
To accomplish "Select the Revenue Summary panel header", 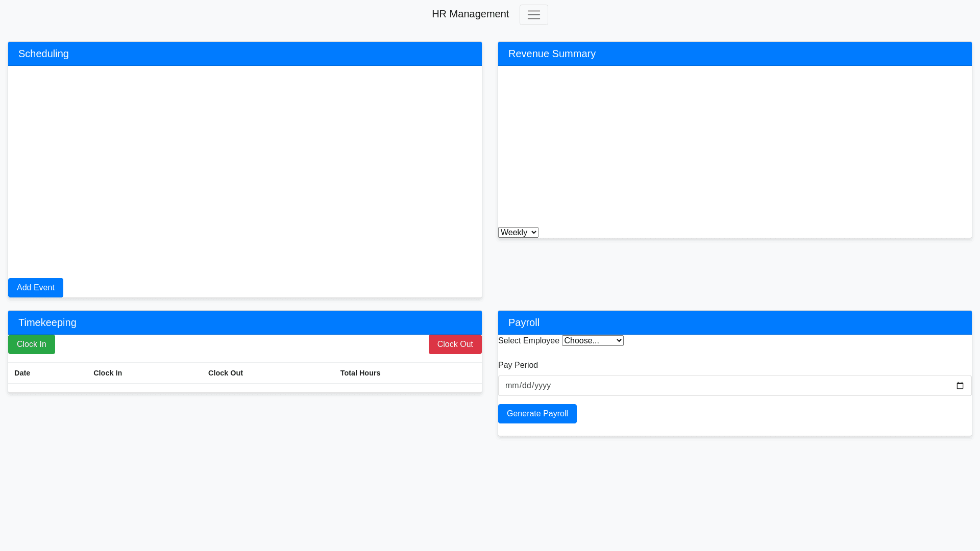I will (552, 54).
